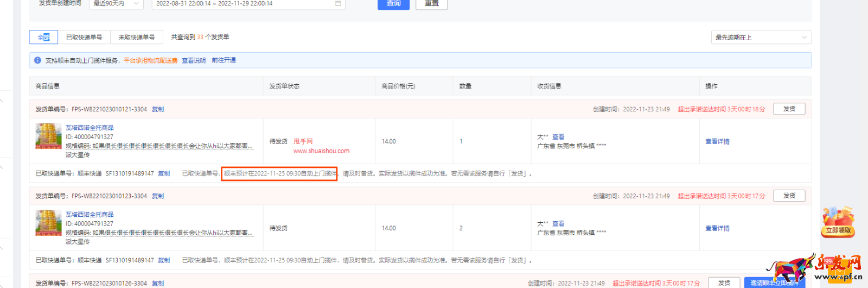Click the 前往开通 link in the banner

(x=224, y=60)
